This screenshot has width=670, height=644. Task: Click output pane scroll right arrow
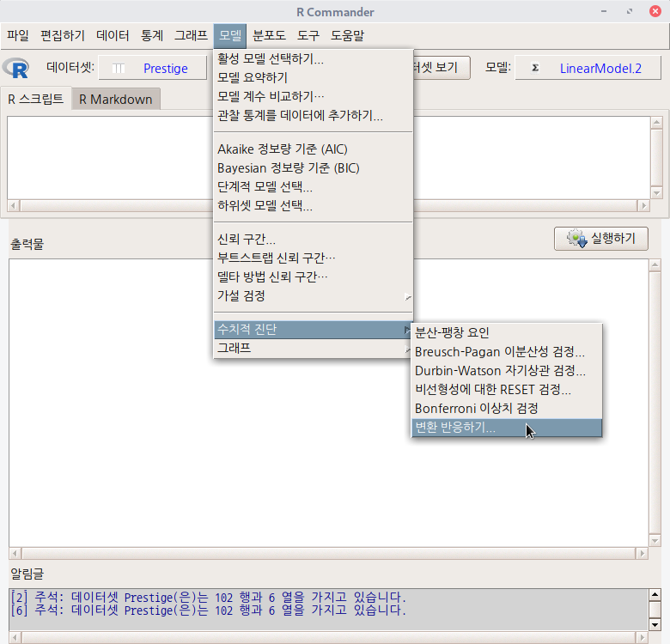[642, 554]
